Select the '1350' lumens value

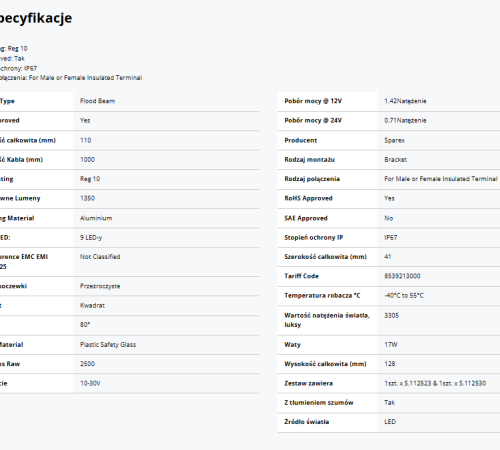point(87,198)
